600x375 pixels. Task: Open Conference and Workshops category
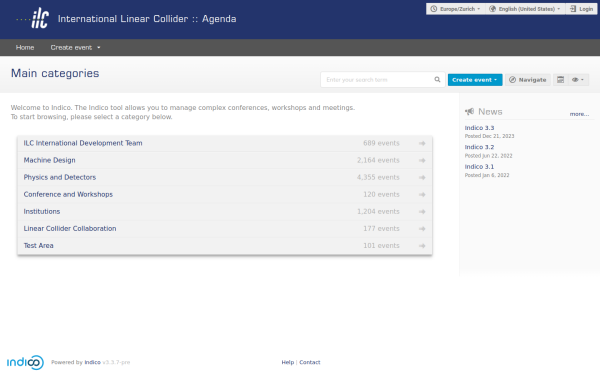[x=68, y=194]
